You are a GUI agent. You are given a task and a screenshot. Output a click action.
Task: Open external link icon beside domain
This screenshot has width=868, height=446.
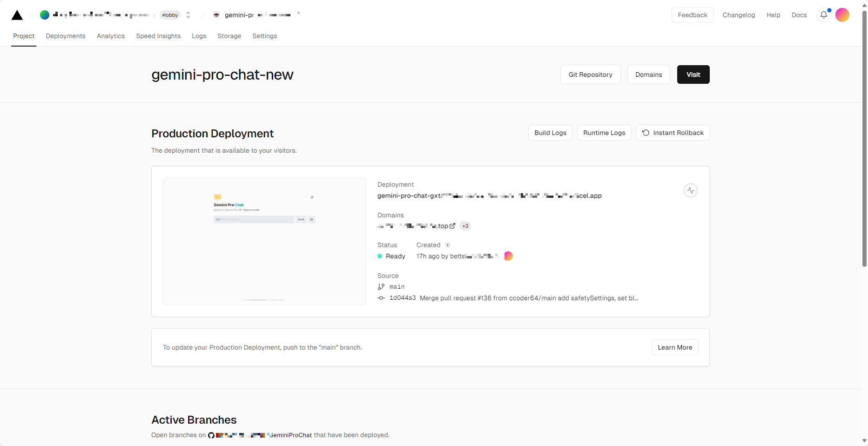pyautogui.click(x=452, y=226)
